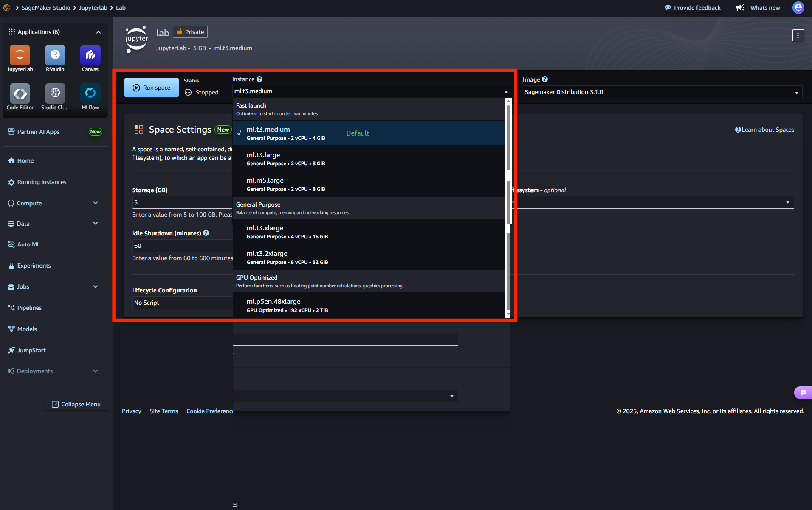Click the Lifecycle Configuration No Script field
Viewport: 812px width, 510px height.
(x=182, y=303)
